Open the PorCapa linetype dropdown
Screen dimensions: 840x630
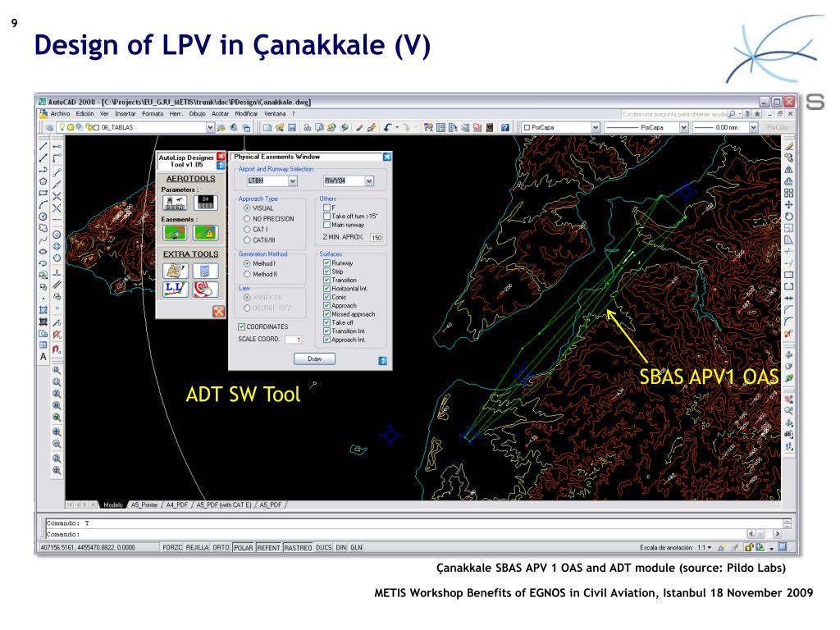pos(683,127)
